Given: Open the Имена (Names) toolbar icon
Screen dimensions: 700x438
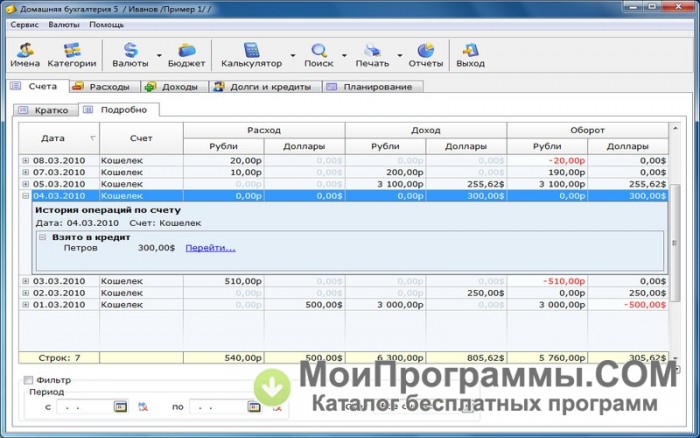Looking at the screenshot, I should 25,54.
